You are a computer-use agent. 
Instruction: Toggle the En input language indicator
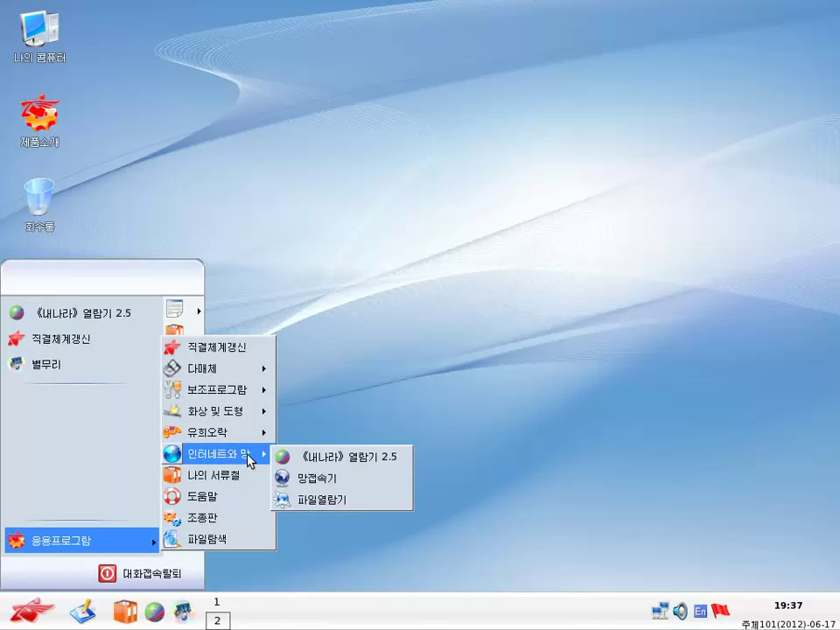point(700,611)
